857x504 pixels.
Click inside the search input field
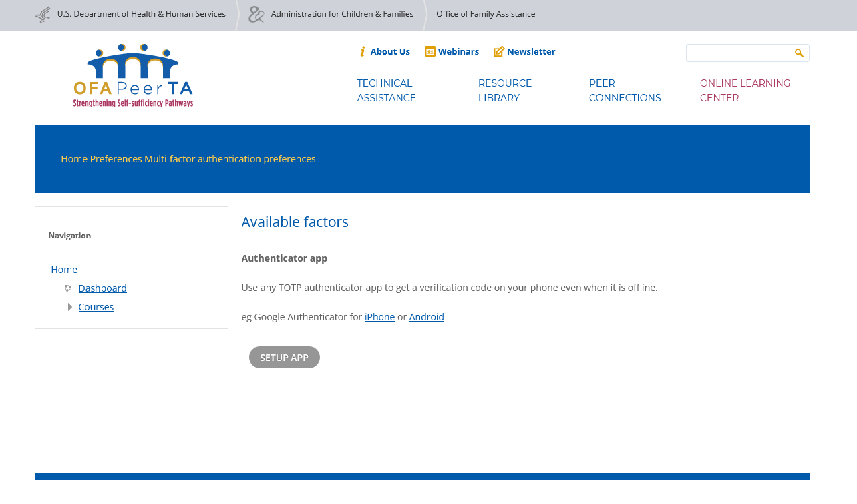coord(738,53)
